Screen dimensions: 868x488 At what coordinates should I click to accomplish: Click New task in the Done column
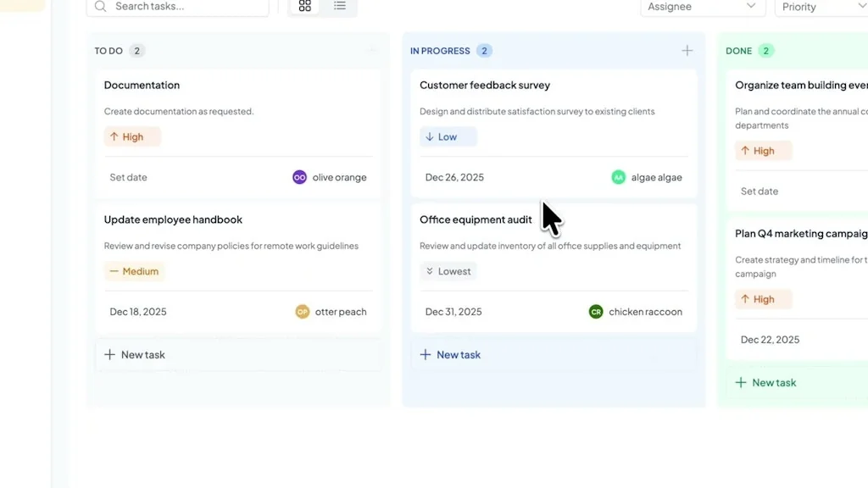pos(765,382)
